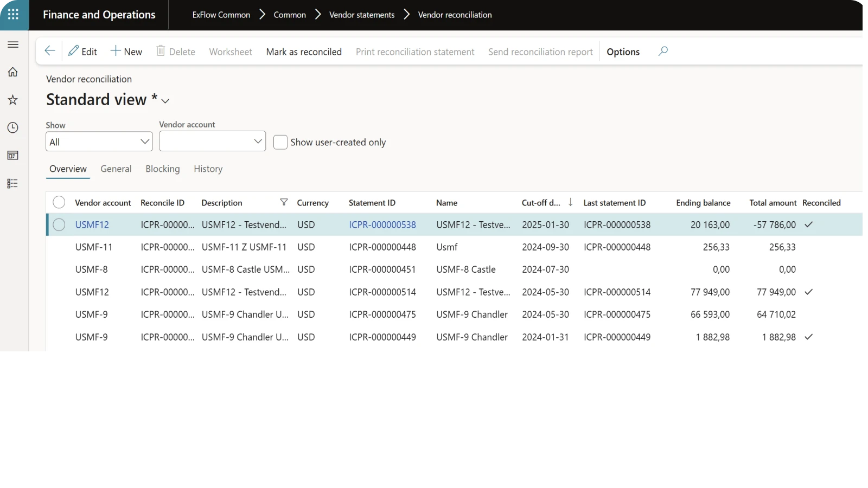This screenshot has width=868, height=488.
Task: Click Edit in the action bar
Action: point(82,52)
